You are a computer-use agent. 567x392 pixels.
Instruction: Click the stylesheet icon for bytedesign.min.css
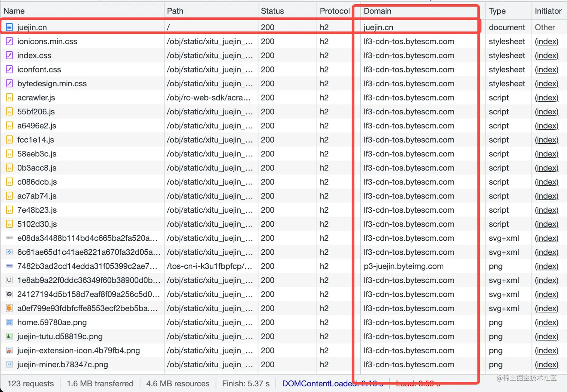point(9,84)
